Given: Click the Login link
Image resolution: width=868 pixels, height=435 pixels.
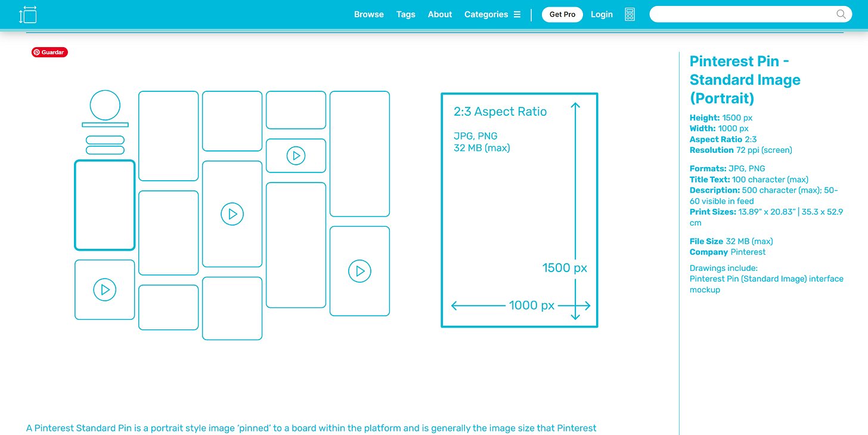Looking at the screenshot, I should click(602, 14).
